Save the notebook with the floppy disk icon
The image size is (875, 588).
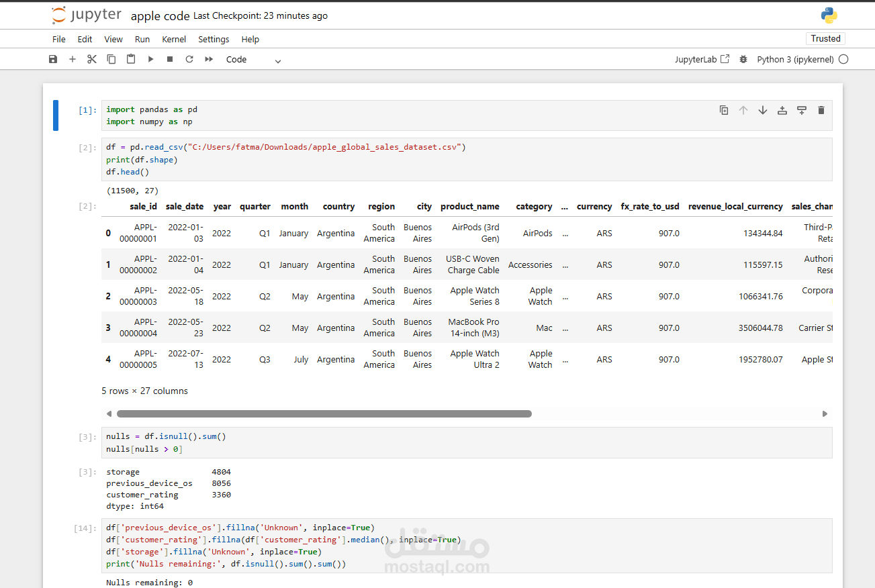(53, 59)
